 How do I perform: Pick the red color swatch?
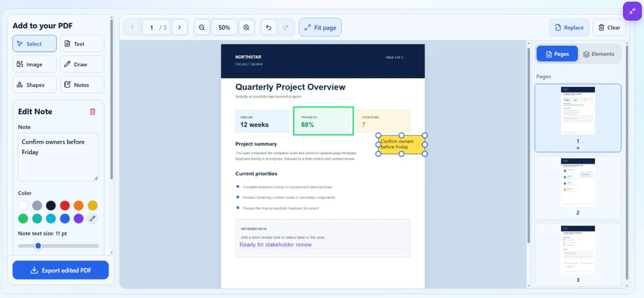[x=65, y=206]
